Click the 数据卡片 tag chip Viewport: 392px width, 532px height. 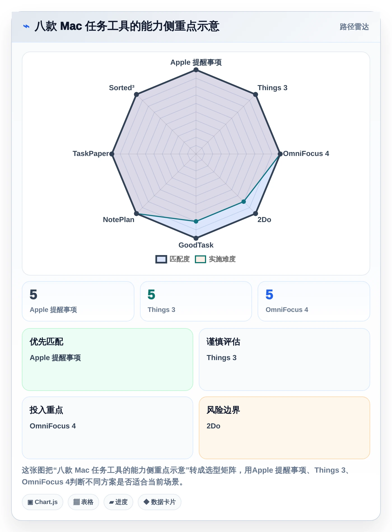[x=160, y=502]
